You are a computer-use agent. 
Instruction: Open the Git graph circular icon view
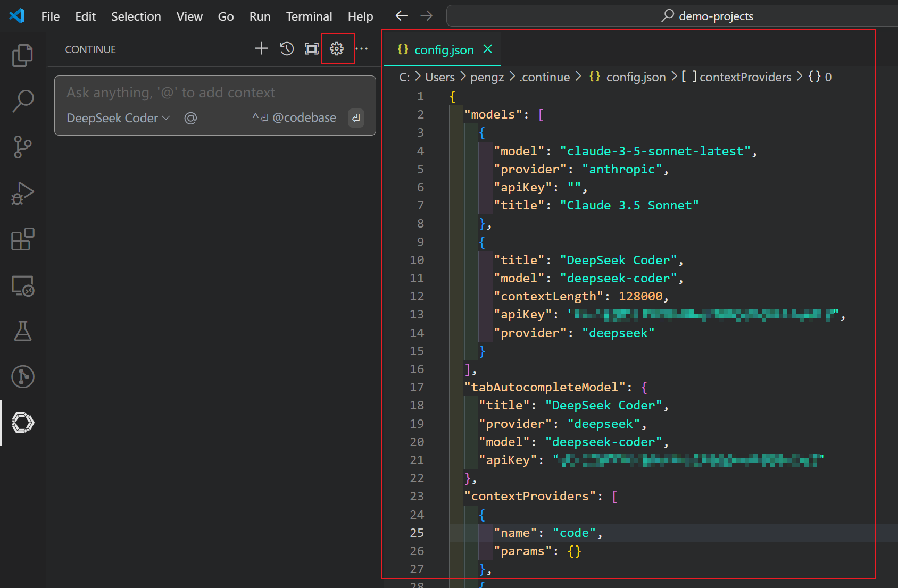pyautogui.click(x=22, y=377)
